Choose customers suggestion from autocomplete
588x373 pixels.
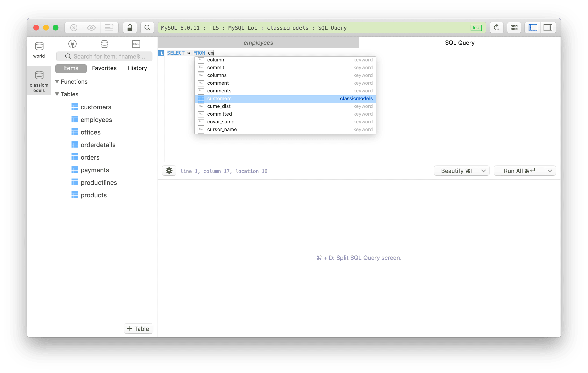pos(285,99)
